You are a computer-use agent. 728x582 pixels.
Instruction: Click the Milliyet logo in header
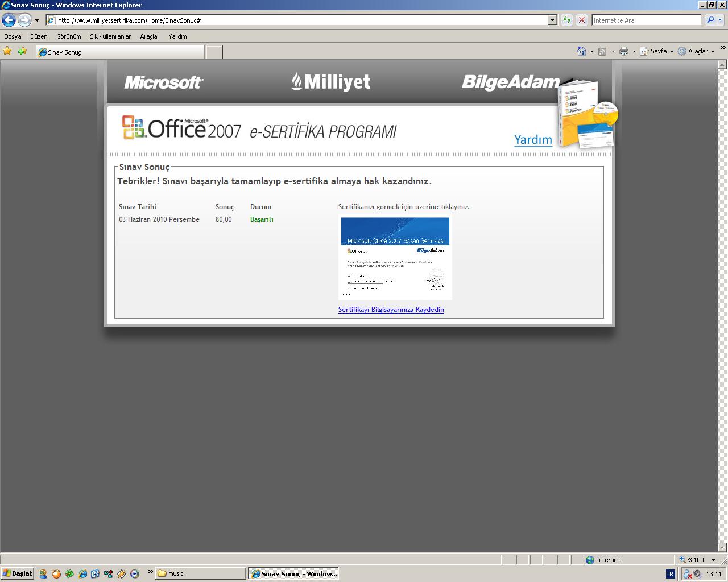(x=331, y=82)
